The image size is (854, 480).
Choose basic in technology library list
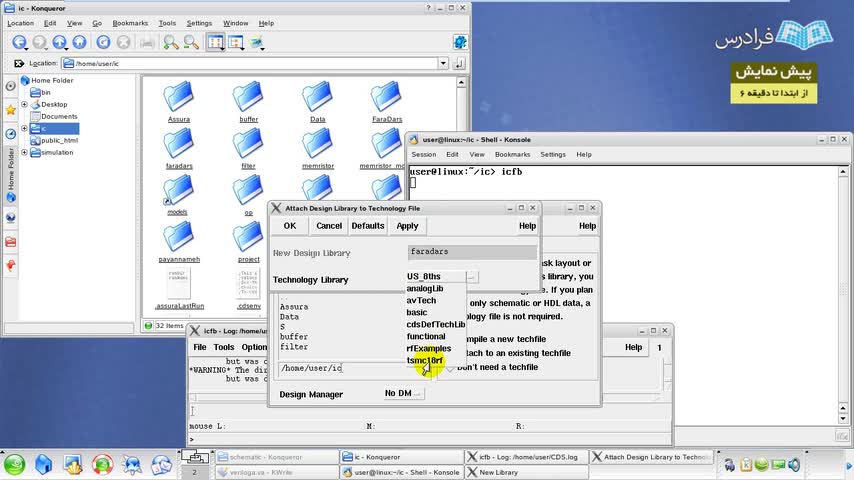(417, 312)
